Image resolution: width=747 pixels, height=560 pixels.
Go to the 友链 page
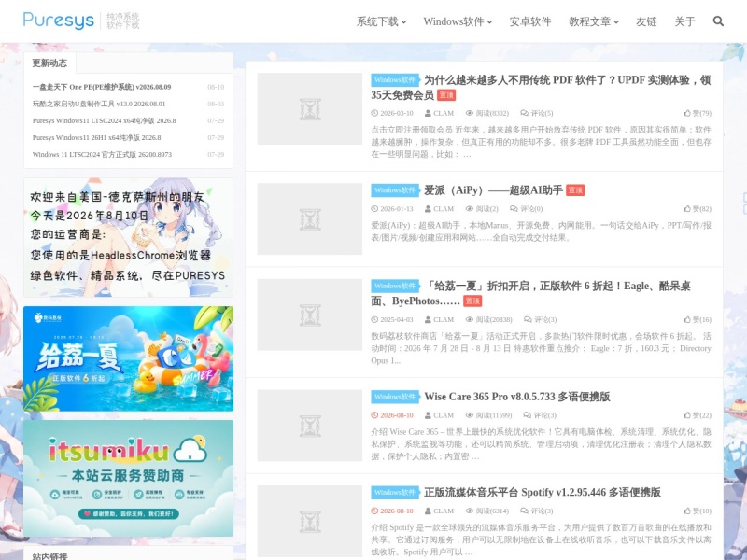point(646,21)
